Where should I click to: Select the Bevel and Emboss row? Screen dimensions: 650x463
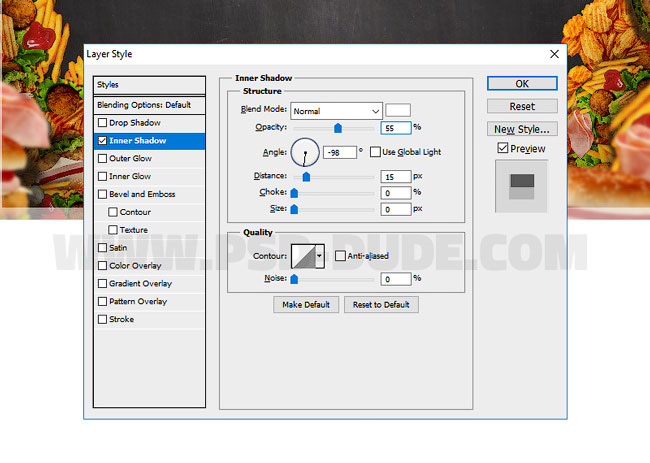[x=149, y=194]
